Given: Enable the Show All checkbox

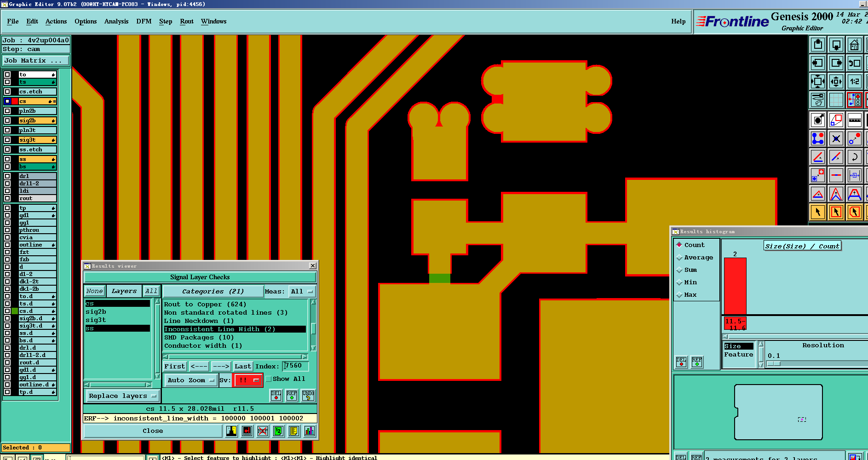Looking at the screenshot, I should point(269,379).
